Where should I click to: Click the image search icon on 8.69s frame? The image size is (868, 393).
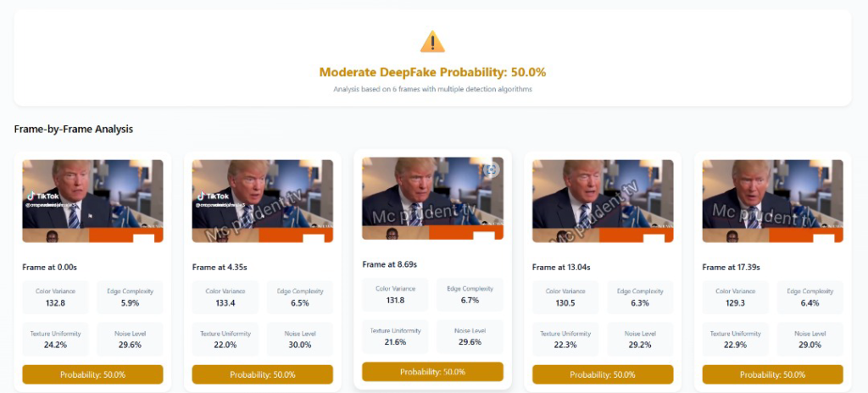(x=491, y=169)
